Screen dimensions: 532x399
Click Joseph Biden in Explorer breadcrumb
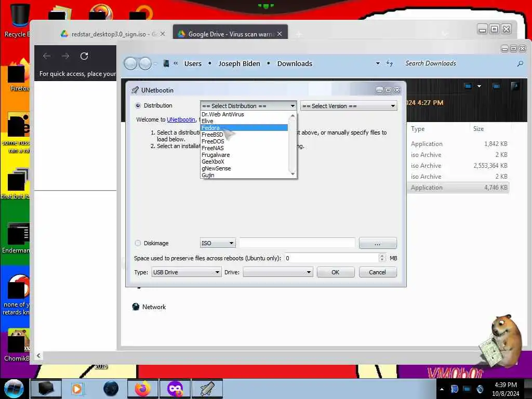point(239,63)
